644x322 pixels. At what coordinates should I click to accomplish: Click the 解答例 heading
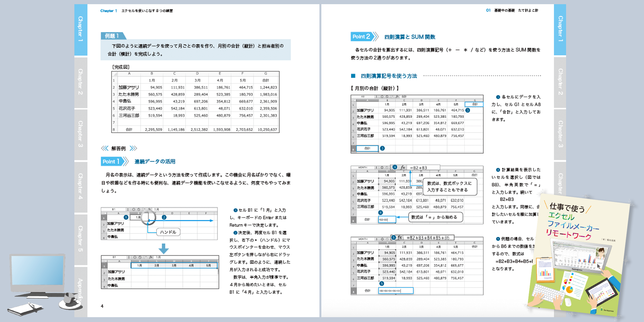click(118, 148)
